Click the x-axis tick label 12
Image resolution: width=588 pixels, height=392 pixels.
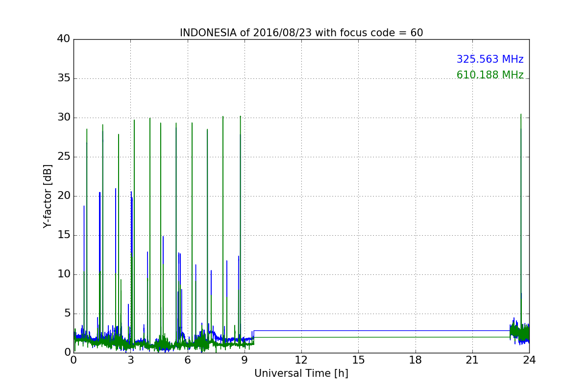click(301, 360)
